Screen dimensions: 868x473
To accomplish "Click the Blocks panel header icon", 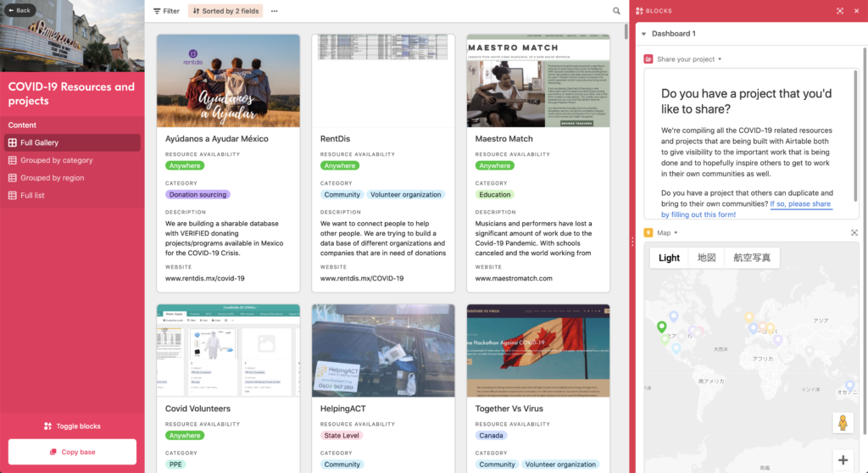I will (639, 11).
